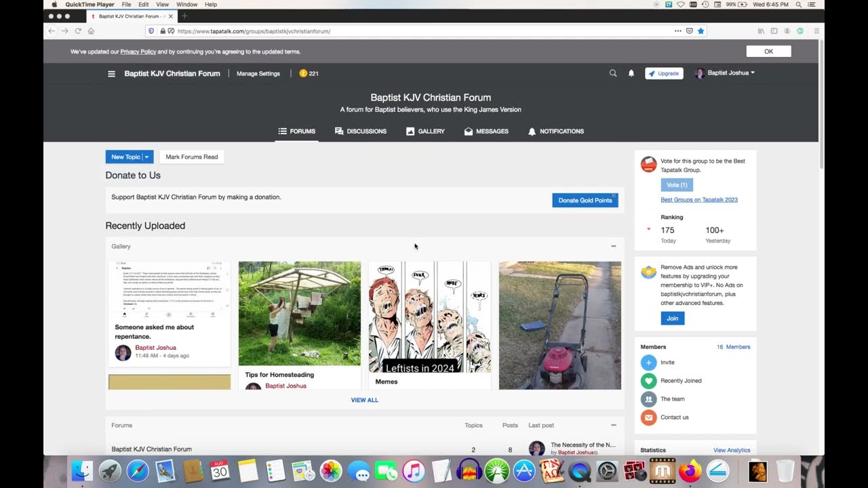
Task: Click the Donate Gold Points button
Action: (x=585, y=200)
